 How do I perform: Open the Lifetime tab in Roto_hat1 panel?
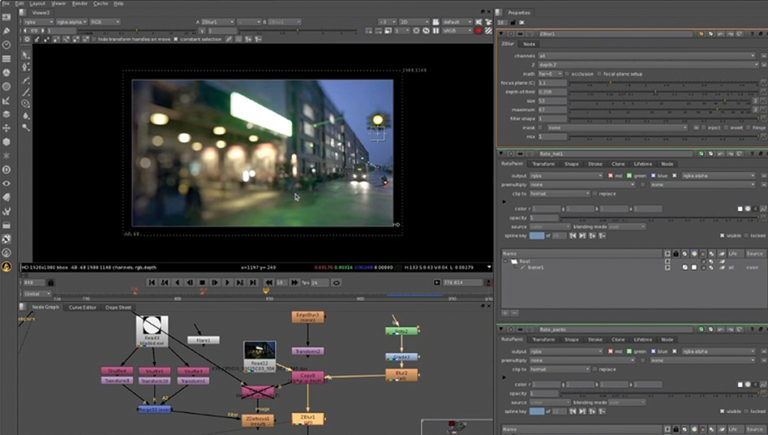tap(643, 164)
